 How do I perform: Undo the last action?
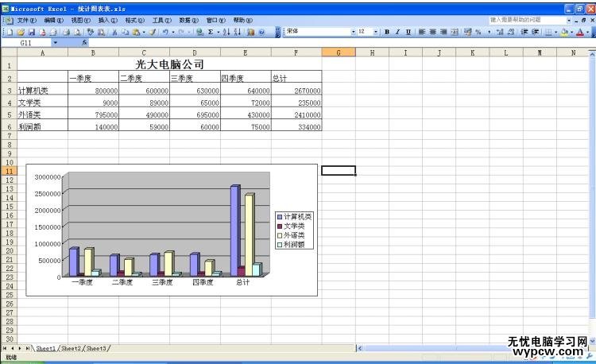(x=165, y=33)
